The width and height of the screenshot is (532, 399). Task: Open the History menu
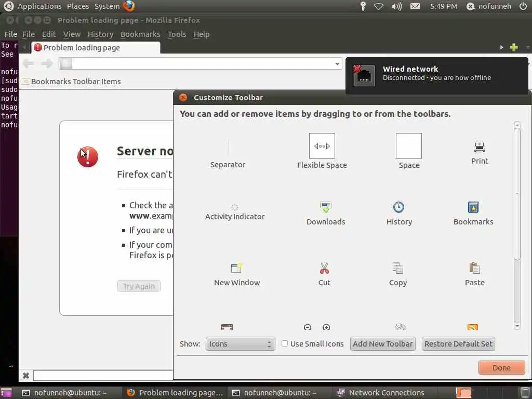pos(100,34)
